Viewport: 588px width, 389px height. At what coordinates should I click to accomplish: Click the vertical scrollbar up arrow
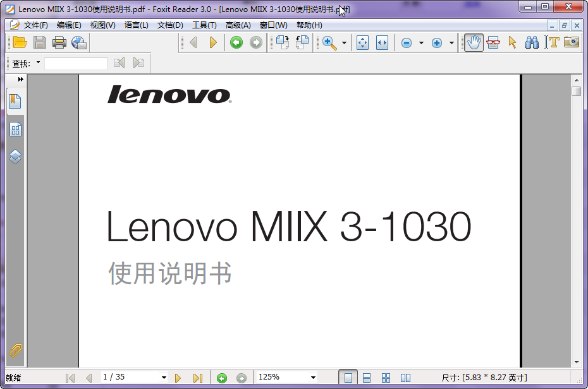577,80
